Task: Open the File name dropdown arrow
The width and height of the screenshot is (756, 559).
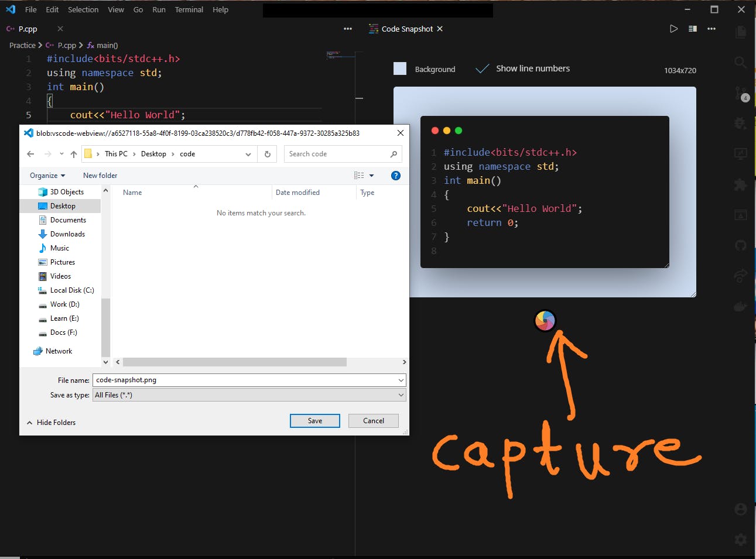Action: [x=401, y=380]
